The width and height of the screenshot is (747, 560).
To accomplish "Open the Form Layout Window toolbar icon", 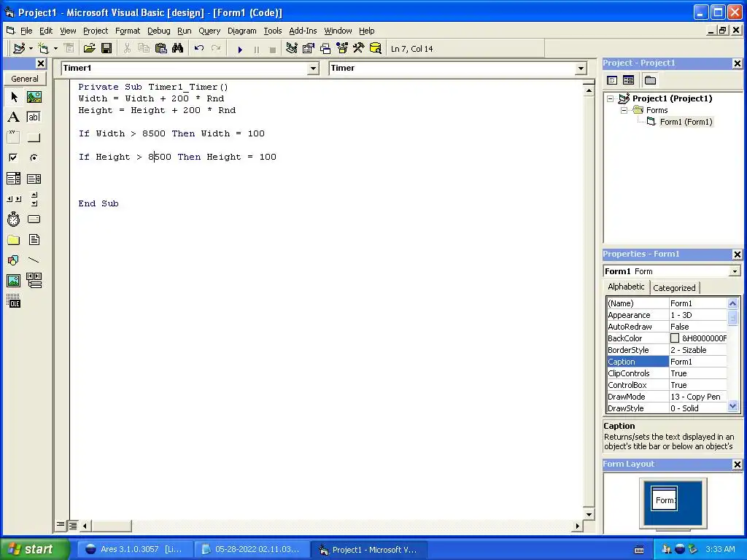I will click(325, 49).
